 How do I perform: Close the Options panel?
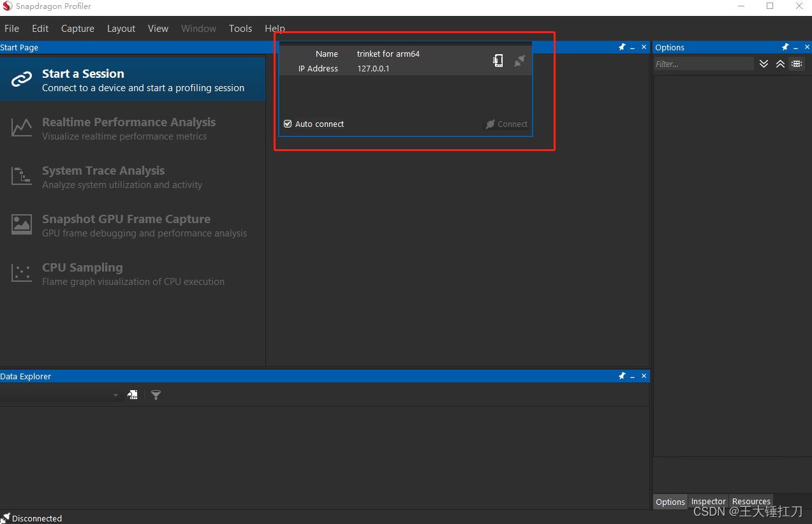pos(806,47)
